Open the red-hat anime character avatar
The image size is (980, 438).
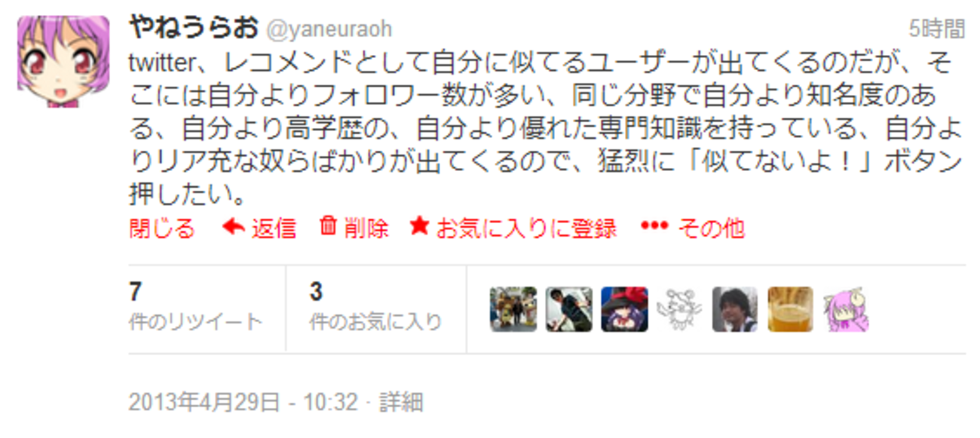(x=624, y=309)
